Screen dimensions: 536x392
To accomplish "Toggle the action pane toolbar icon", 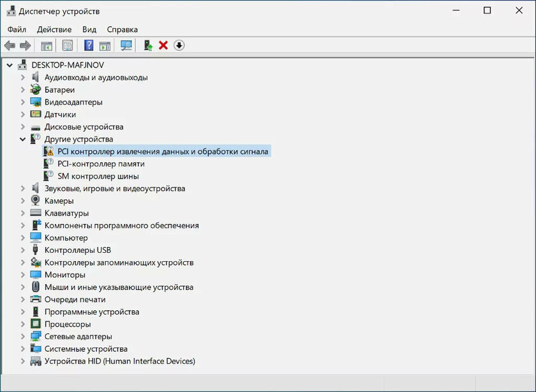I will coord(105,45).
